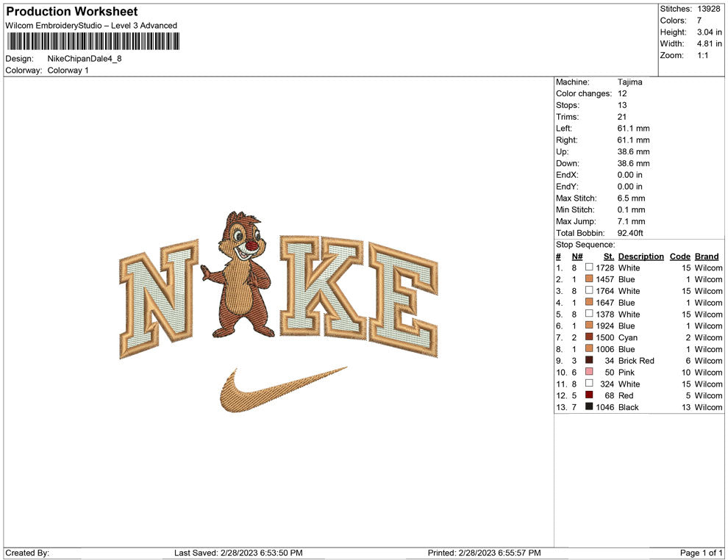Click the Trims value 21

point(621,117)
